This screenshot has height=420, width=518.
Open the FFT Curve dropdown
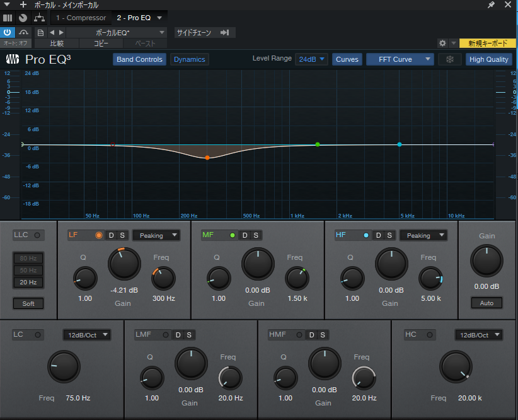coord(400,59)
